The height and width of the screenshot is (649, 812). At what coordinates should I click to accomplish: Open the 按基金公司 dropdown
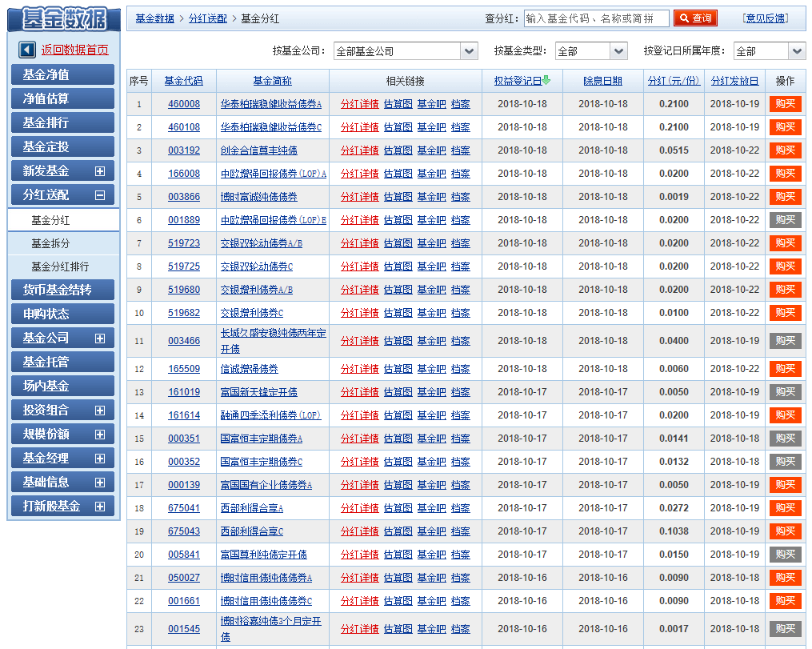click(470, 51)
